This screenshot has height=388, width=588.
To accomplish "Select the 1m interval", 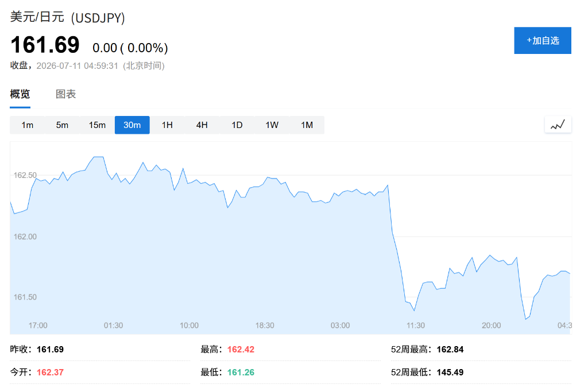I will pyautogui.click(x=28, y=125).
